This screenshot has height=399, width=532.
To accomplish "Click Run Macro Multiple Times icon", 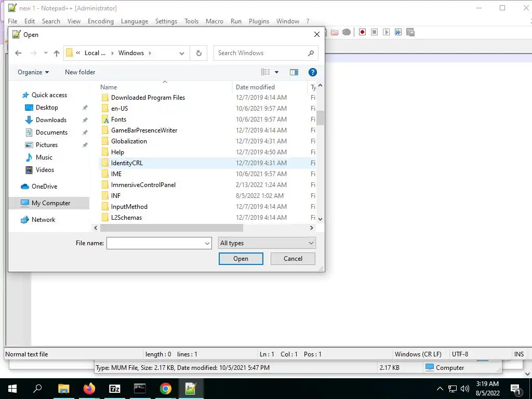I will (x=398, y=32).
